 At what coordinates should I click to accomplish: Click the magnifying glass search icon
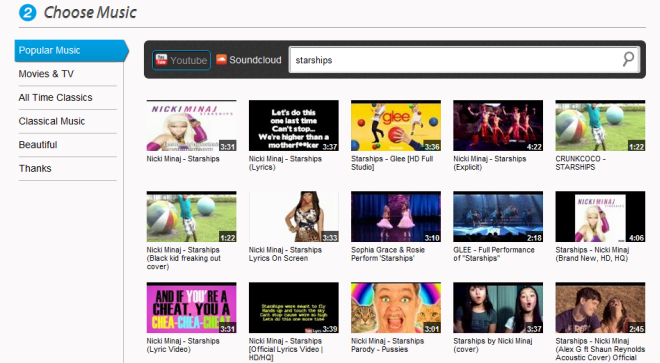[x=628, y=59]
